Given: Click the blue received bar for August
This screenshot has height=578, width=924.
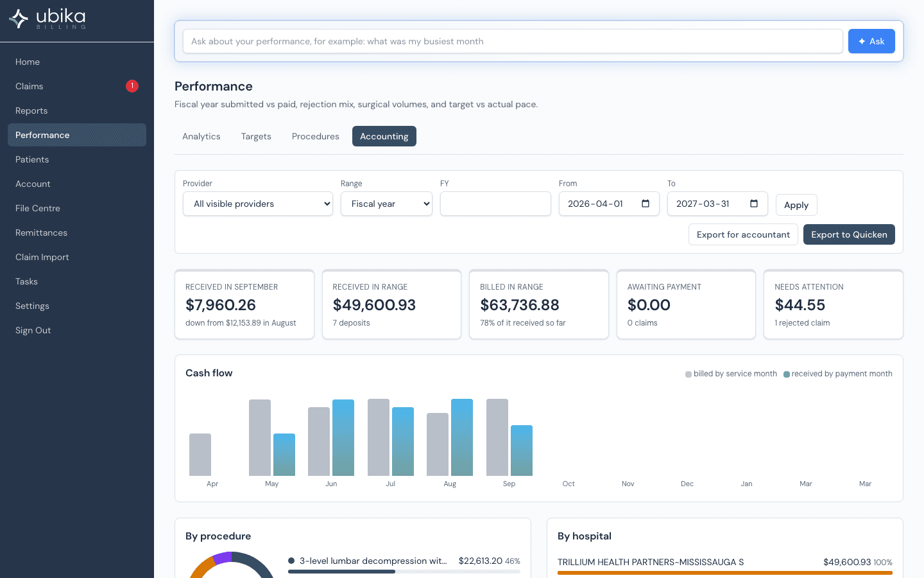Looking at the screenshot, I should 462,437.
